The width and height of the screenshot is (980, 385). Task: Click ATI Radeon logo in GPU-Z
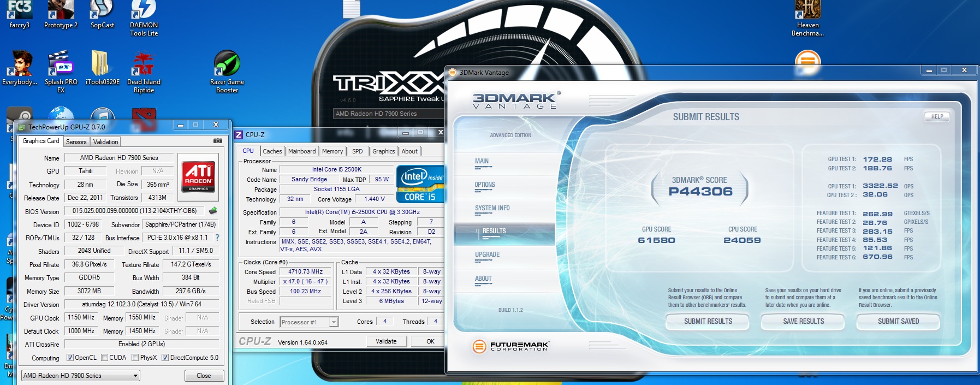[198, 176]
